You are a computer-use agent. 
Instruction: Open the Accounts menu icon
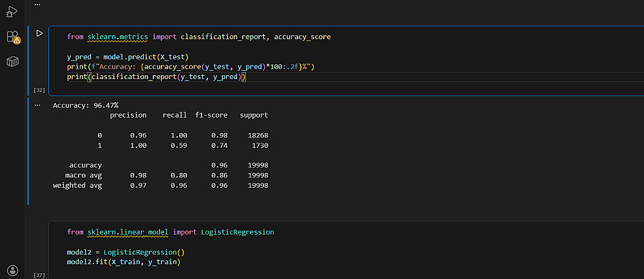coord(12,270)
